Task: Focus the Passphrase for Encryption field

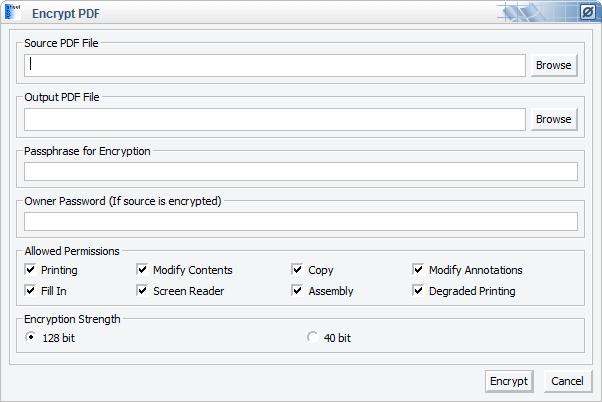Action: (x=301, y=171)
